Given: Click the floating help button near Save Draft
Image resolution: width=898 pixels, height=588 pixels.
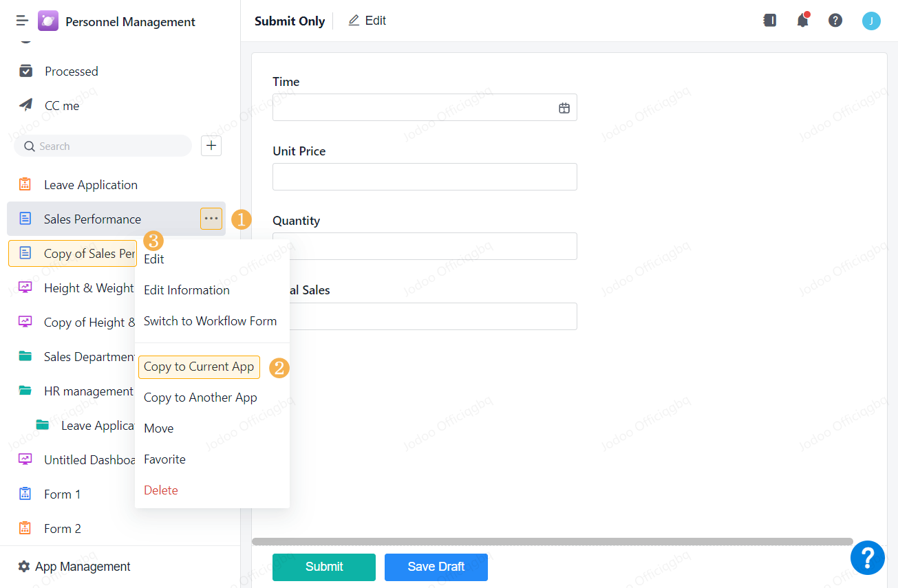Looking at the screenshot, I should (867, 558).
